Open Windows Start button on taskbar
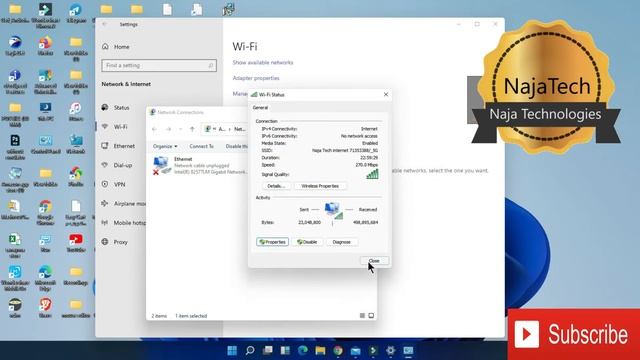The height and width of the screenshot is (360, 640). click(232, 350)
